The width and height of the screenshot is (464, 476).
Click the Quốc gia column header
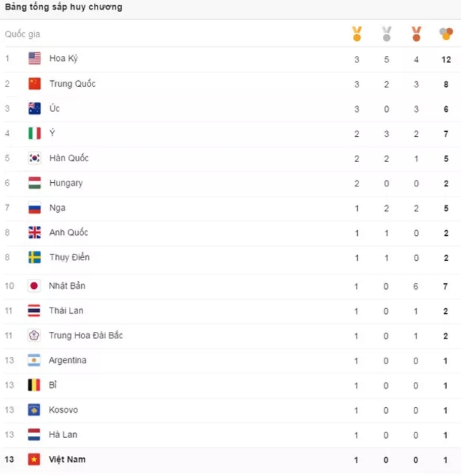(22, 34)
